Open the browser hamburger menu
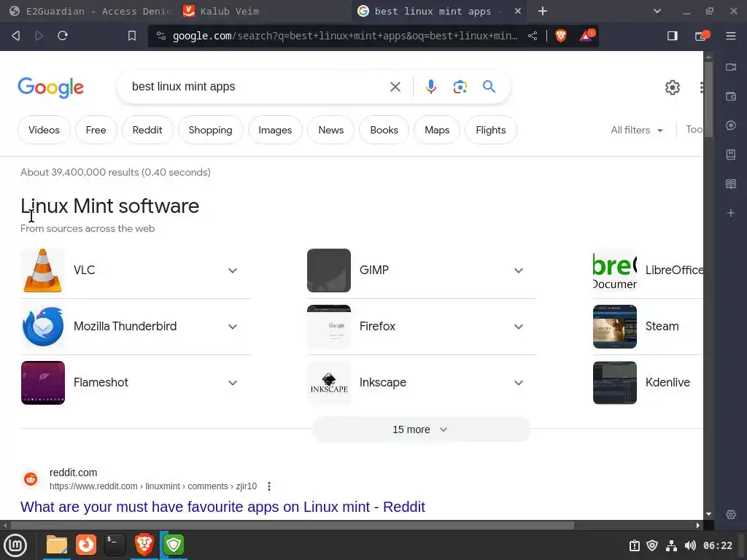Screen dimensions: 747x560 (731, 36)
